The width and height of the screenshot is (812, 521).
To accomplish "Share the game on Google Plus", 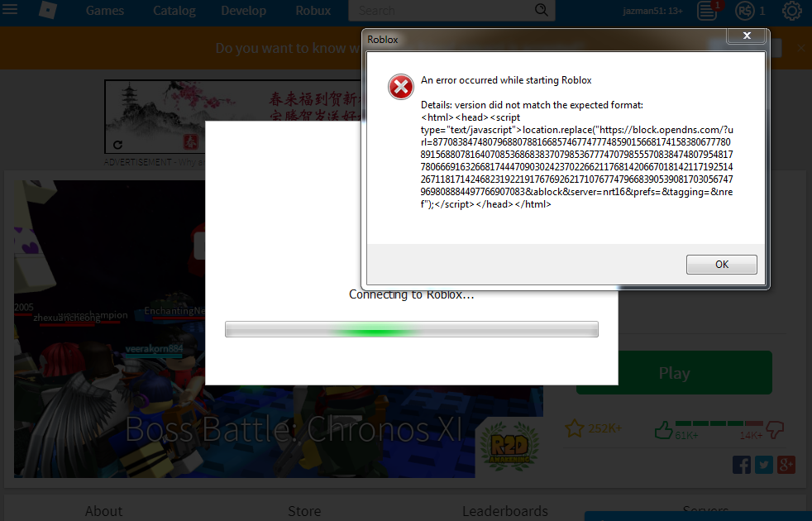I will (786, 465).
